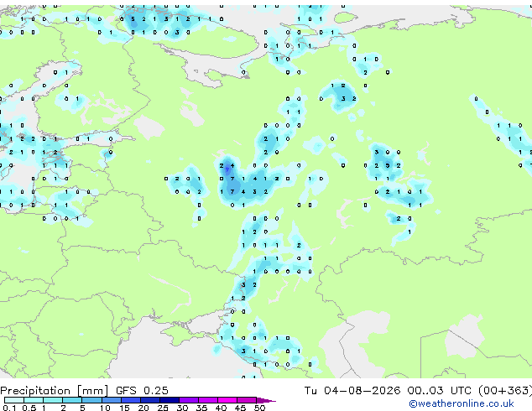532x411 pixels.
Task: Select the 15–20 mm legend swatch
Action: click(x=131, y=400)
